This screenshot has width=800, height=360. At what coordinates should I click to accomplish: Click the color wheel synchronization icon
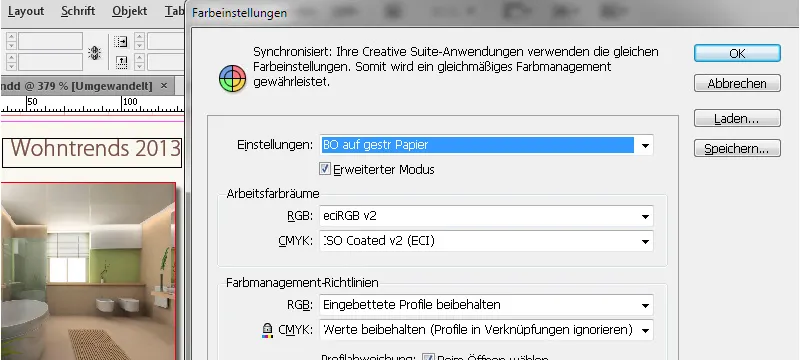(x=233, y=79)
